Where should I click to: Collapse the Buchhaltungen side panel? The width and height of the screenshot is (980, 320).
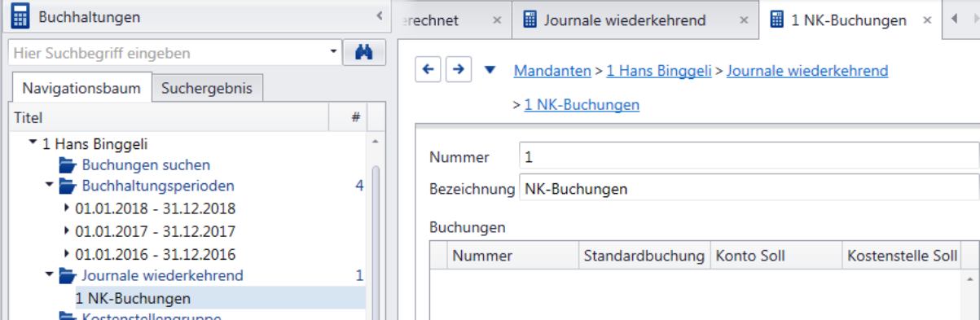[x=379, y=16]
